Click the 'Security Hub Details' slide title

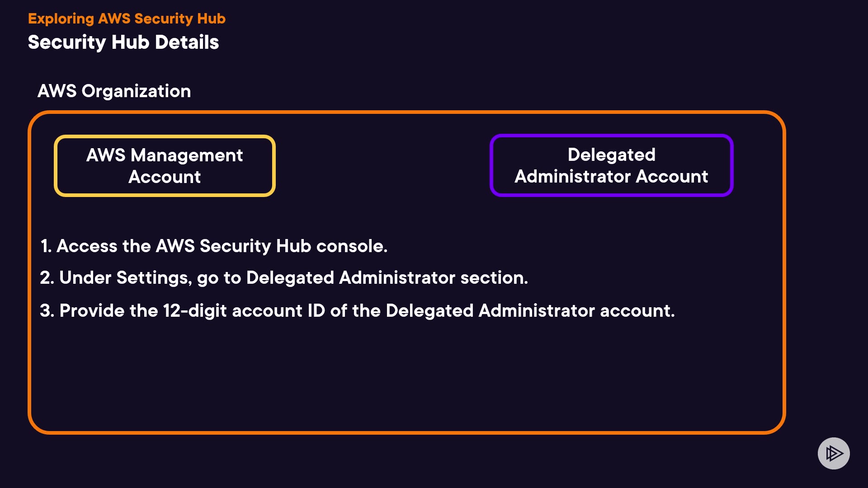[x=123, y=42]
